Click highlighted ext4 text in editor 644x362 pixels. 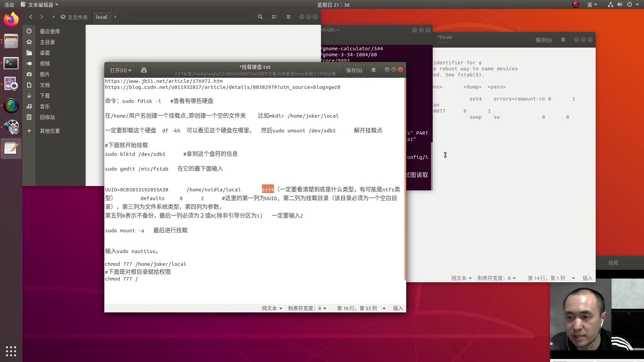coord(268,189)
